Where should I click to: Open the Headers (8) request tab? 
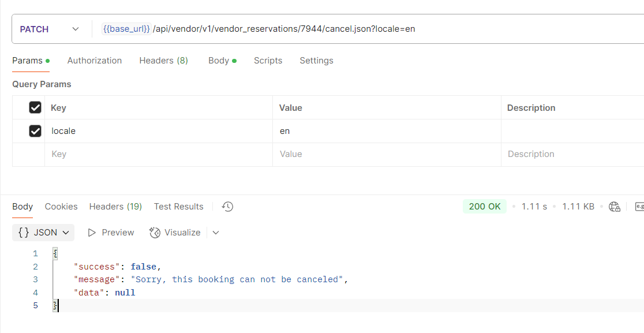(x=163, y=61)
